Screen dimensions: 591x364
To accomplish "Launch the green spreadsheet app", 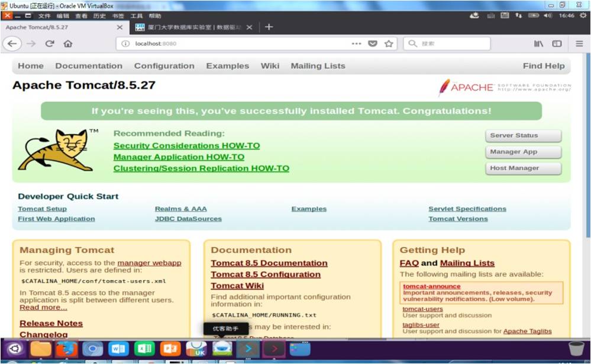I will tap(144, 349).
